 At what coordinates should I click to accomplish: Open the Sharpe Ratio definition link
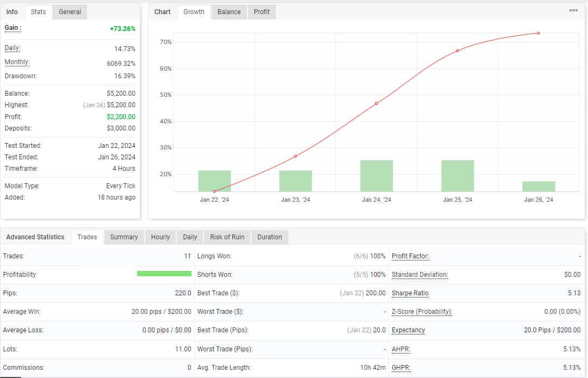[x=410, y=293]
